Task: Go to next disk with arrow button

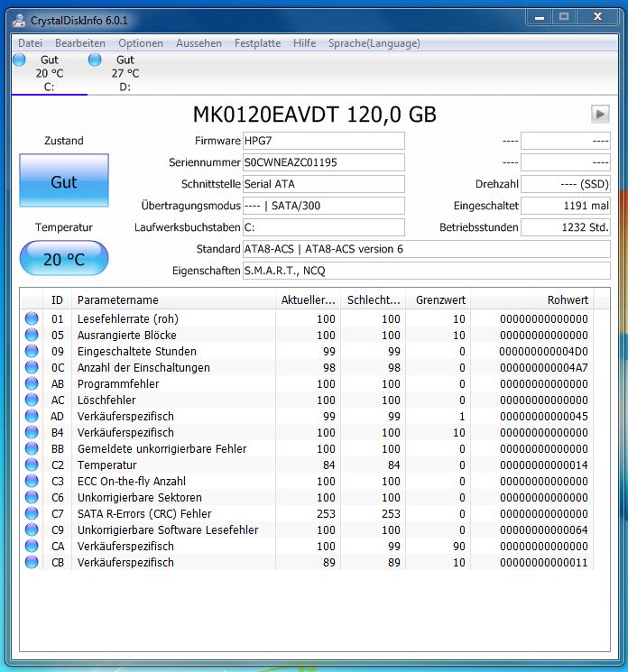Action: (x=600, y=115)
